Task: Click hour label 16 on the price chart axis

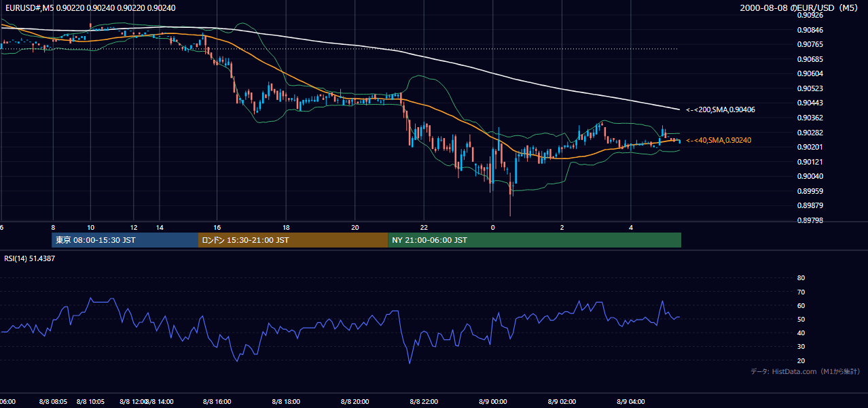Action: (x=217, y=227)
